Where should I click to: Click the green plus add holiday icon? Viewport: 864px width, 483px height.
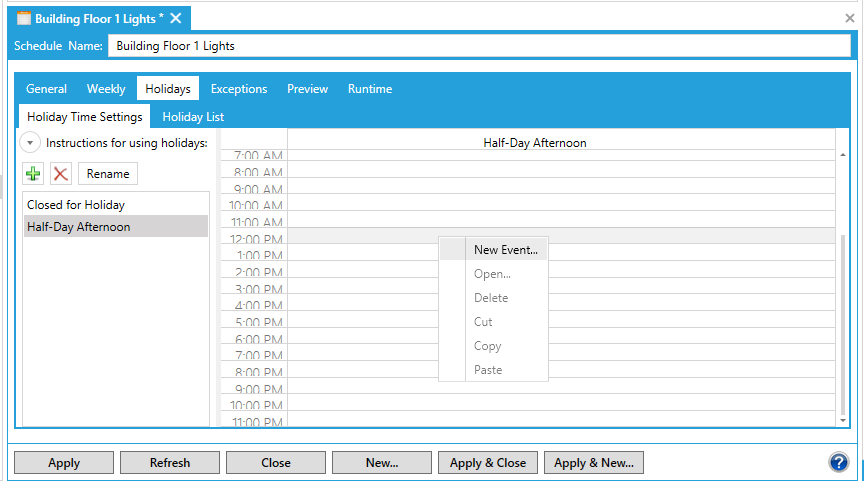click(34, 173)
